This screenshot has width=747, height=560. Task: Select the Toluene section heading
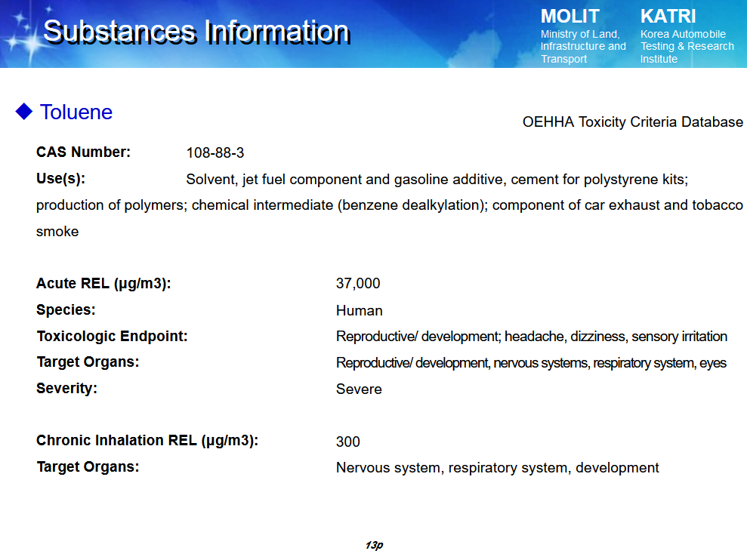[x=76, y=112]
